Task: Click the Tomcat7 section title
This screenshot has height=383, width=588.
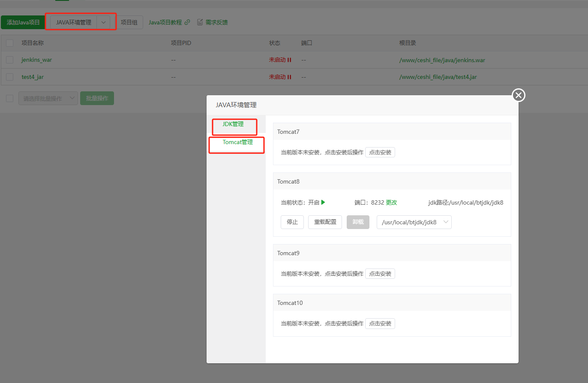Action: point(288,132)
